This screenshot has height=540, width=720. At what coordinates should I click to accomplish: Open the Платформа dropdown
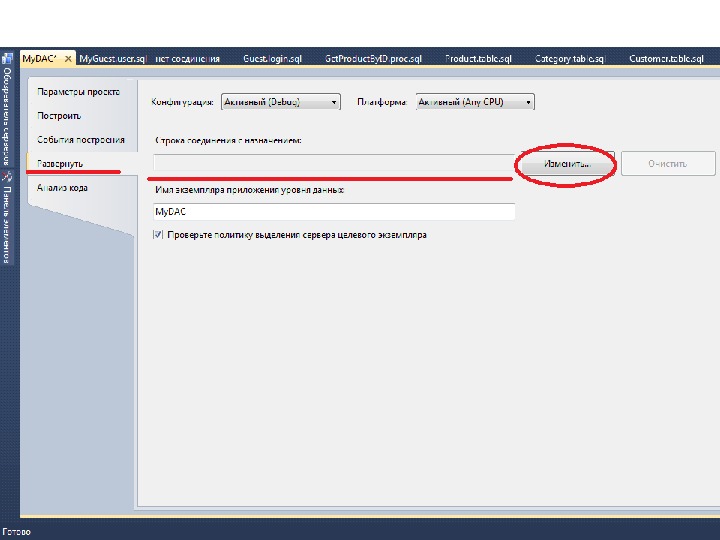point(475,102)
